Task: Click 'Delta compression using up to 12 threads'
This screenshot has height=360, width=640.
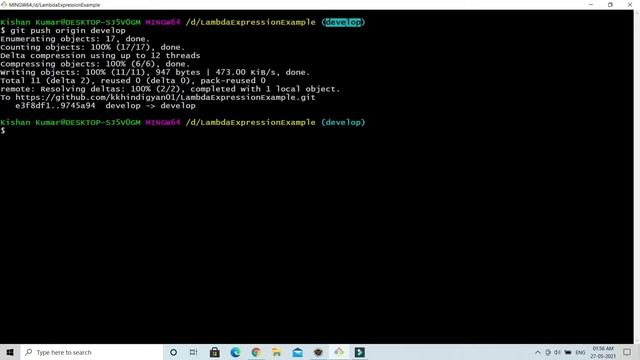Action: coord(100,56)
